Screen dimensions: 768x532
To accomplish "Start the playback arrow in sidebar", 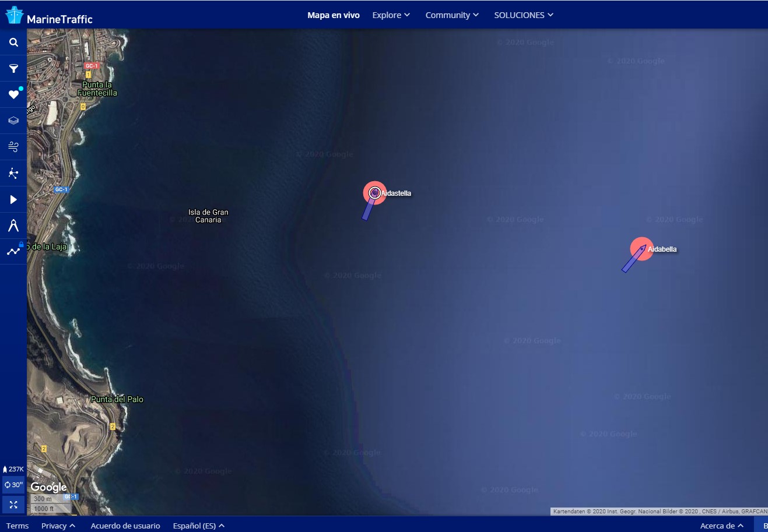I will pyautogui.click(x=13, y=200).
